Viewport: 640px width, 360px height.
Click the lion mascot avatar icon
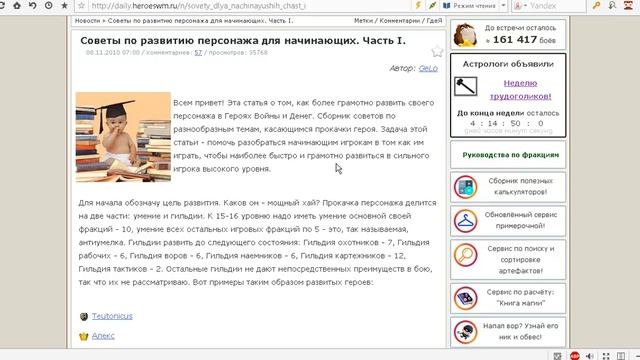coord(465,35)
